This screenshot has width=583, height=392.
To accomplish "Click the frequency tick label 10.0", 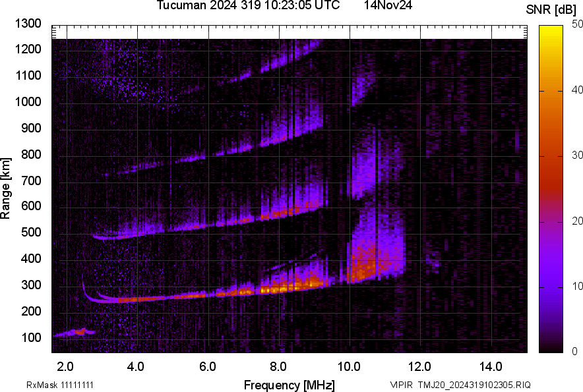I will (x=349, y=367).
